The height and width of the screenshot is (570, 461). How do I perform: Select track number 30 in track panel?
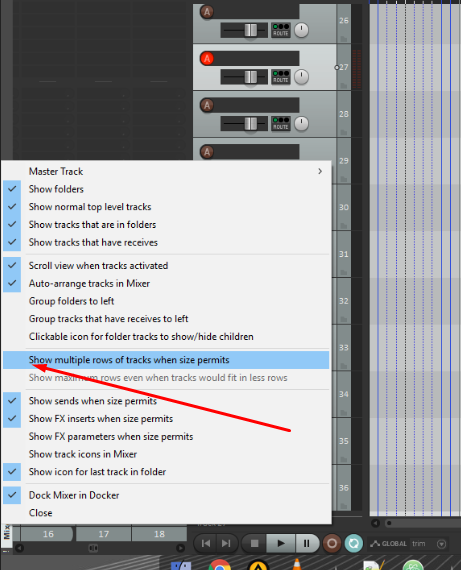coord(344,207)
